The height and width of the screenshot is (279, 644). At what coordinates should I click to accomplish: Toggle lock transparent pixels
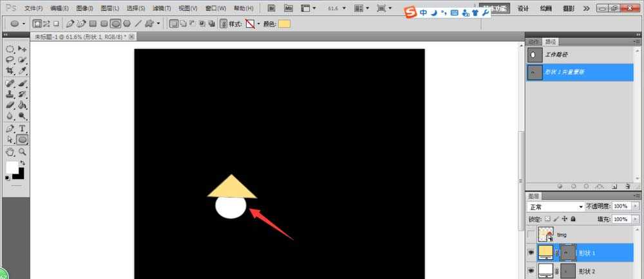coord(547,219)
